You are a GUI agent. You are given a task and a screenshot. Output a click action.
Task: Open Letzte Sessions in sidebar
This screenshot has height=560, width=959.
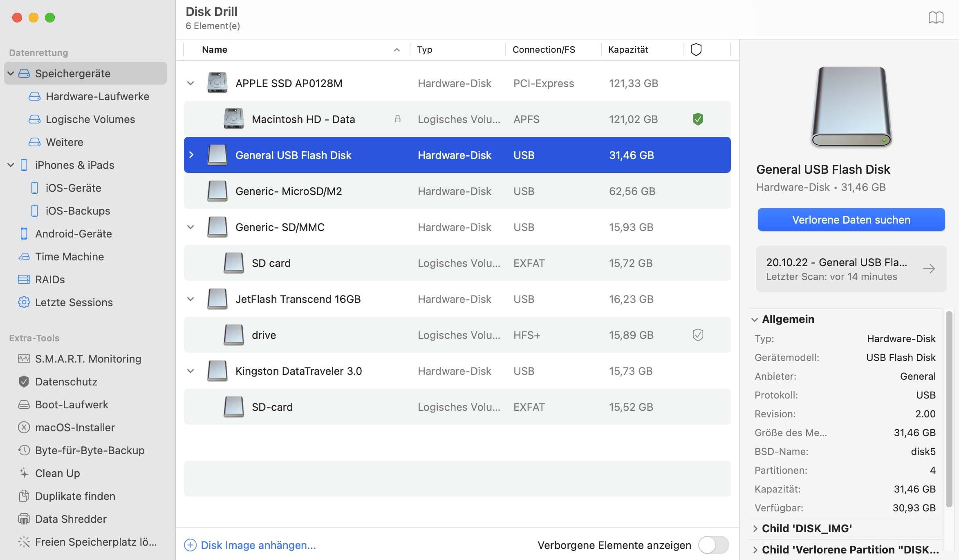74,302
